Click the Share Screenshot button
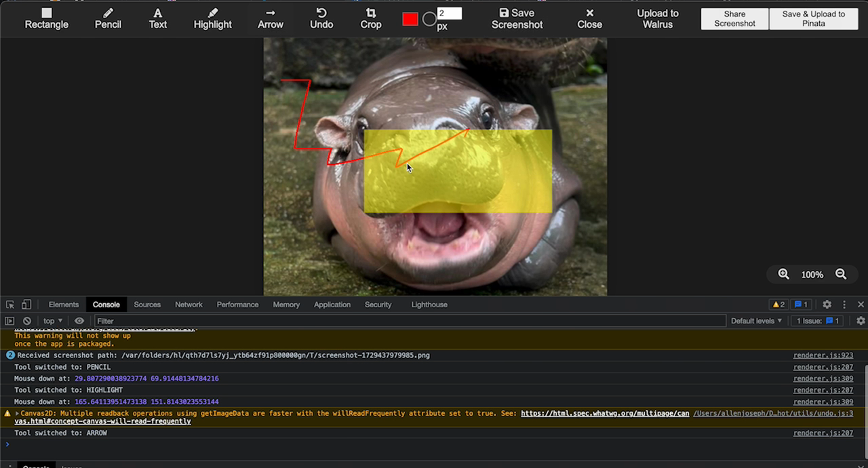This screenshot has height=468, width=868. point(734,18)
